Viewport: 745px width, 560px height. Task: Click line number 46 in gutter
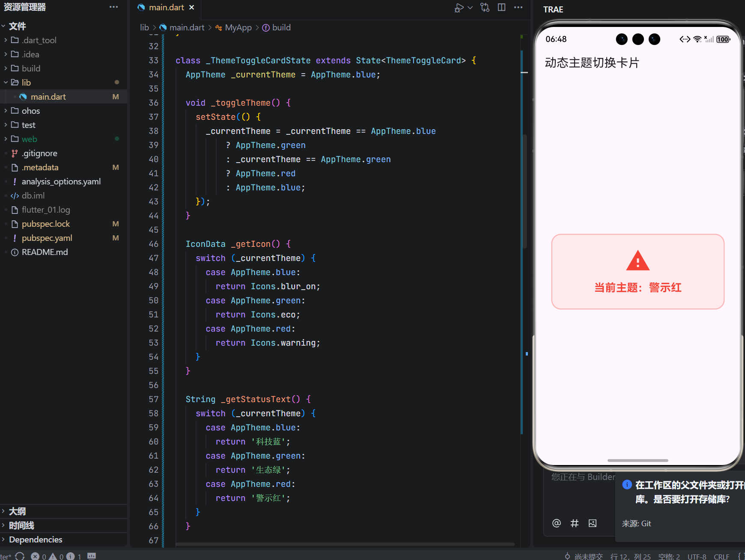coord(153,244)
